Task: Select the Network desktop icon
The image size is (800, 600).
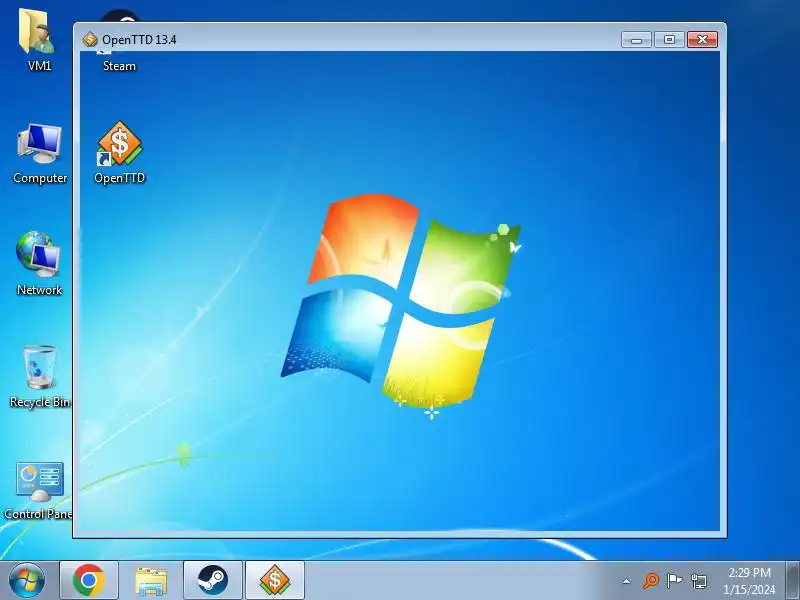Action: click(x=38, y=252)
